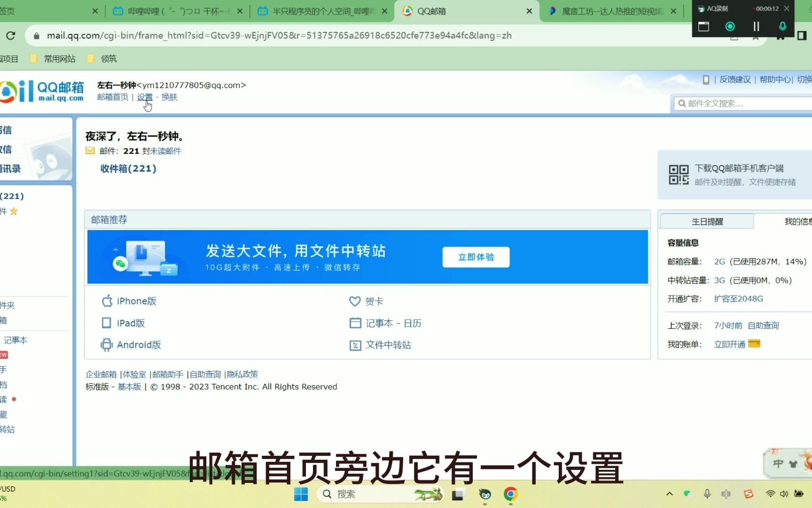Click the tray microphone icon
The image size is (812, 508).
coord(707,493)
